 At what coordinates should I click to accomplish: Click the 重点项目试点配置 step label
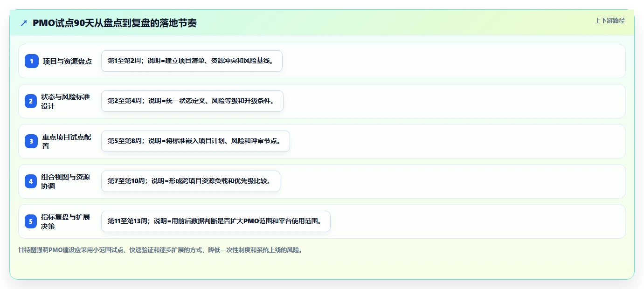[x=67, y=141]
